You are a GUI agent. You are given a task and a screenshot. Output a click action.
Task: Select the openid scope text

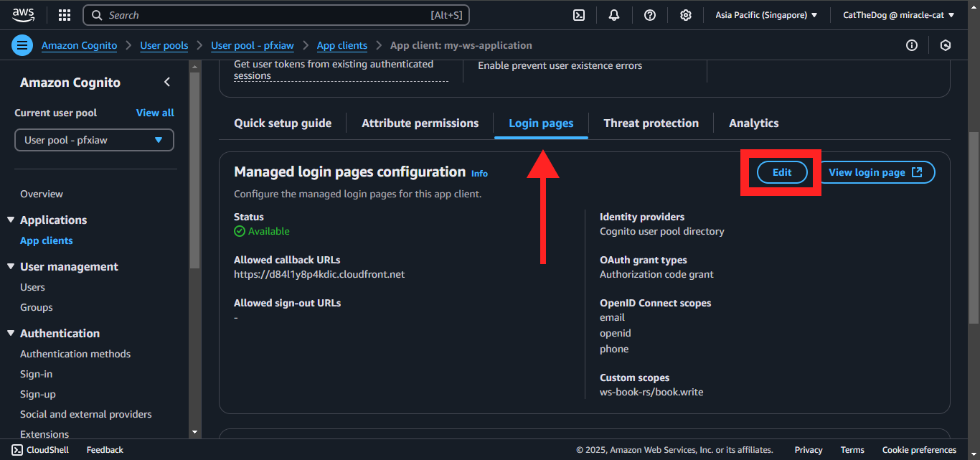pos(616,333)
